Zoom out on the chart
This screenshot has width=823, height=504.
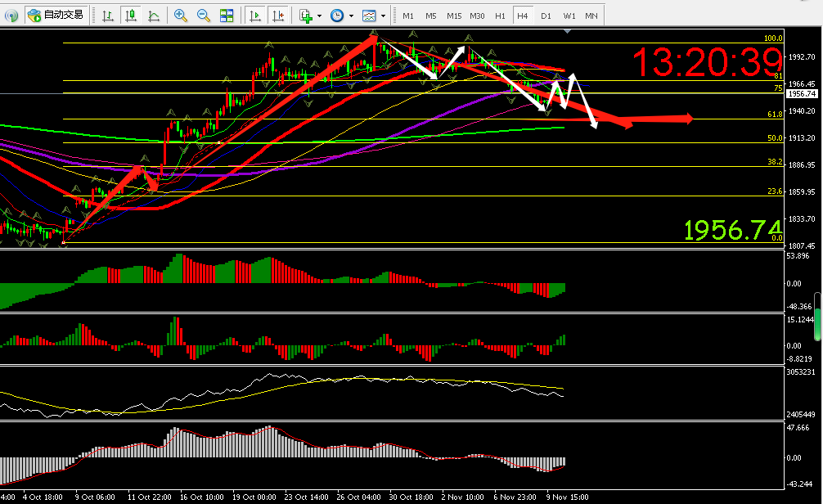point(204,16)
